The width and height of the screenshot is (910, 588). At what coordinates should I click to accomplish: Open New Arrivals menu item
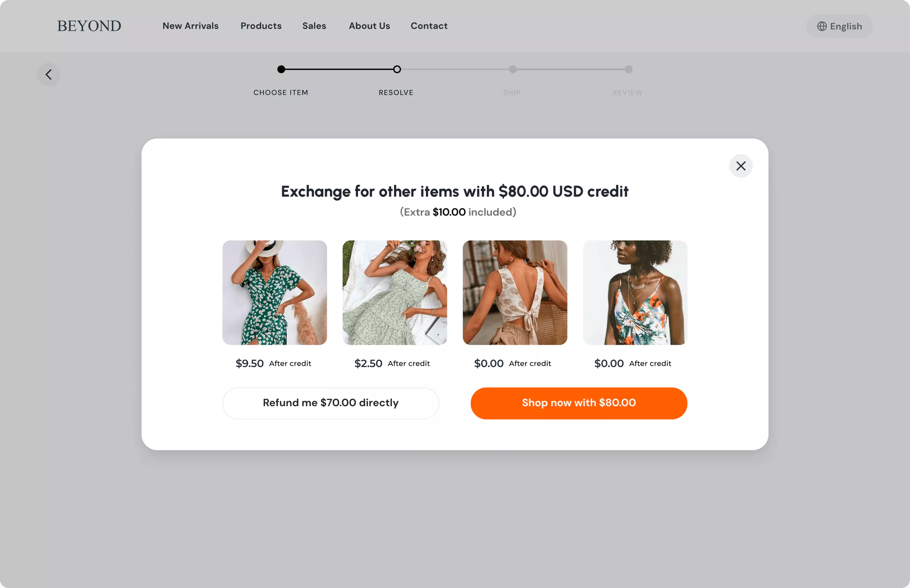(191, 26)
